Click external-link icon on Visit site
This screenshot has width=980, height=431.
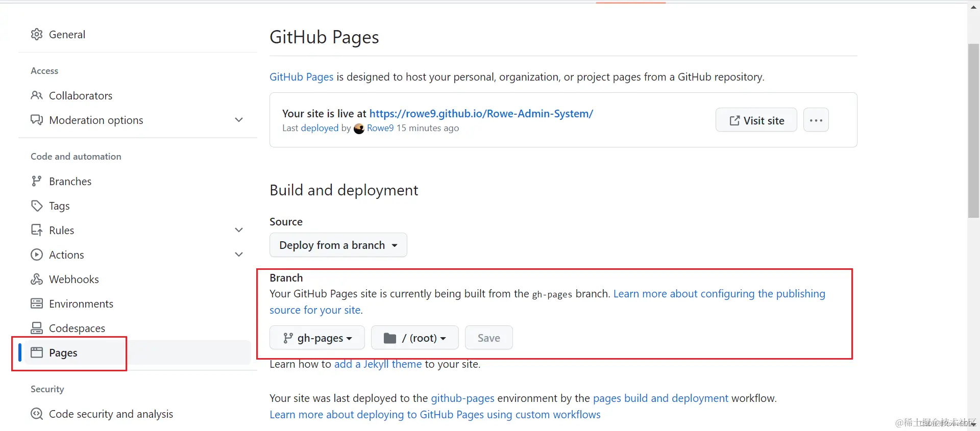734,120
